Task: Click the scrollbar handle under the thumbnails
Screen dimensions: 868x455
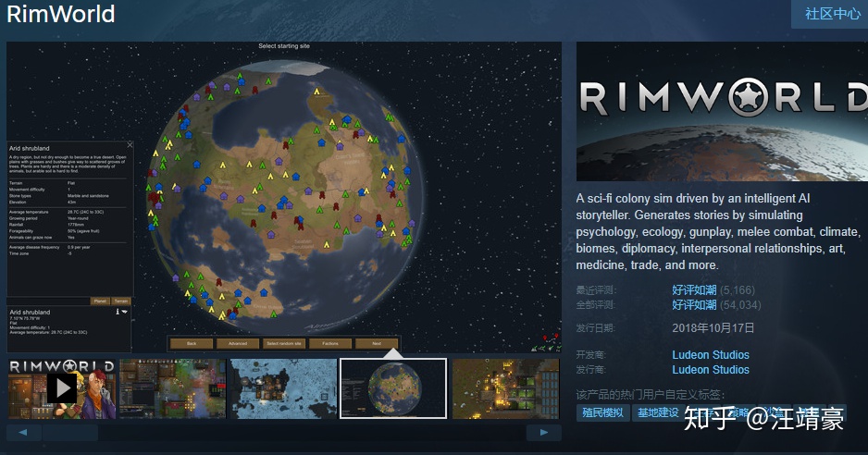Action: [x=70, y=432]
